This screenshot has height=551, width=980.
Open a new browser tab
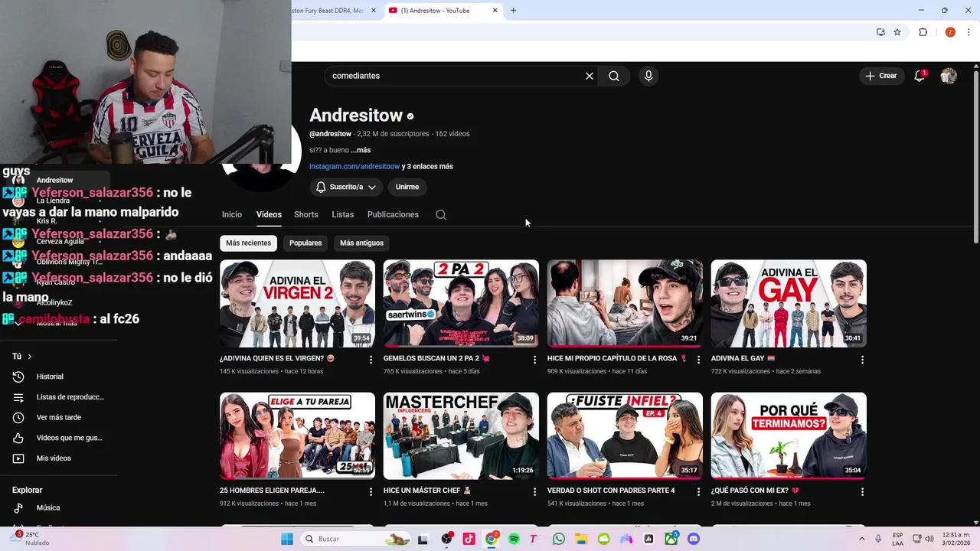tap(513, 10)
